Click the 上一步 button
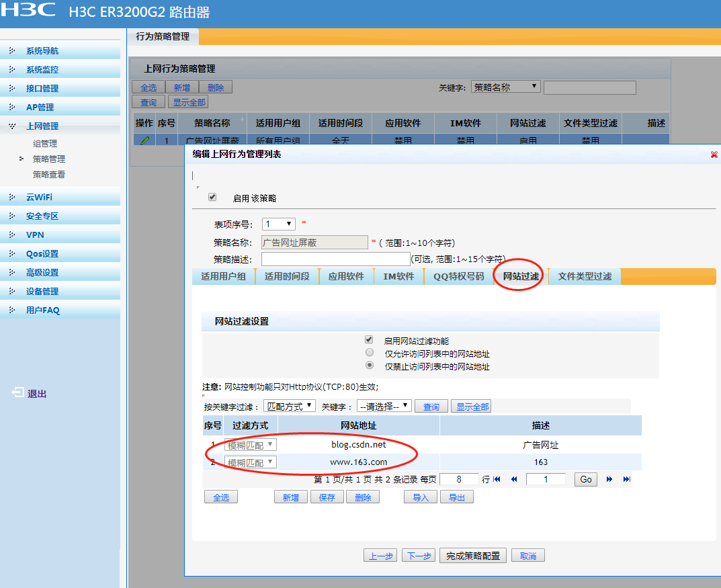 coord(381,556)
